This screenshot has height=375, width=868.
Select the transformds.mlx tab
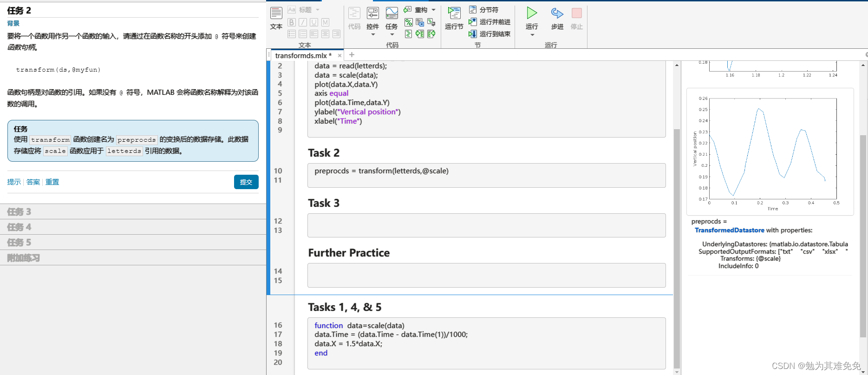pos(303,55)
